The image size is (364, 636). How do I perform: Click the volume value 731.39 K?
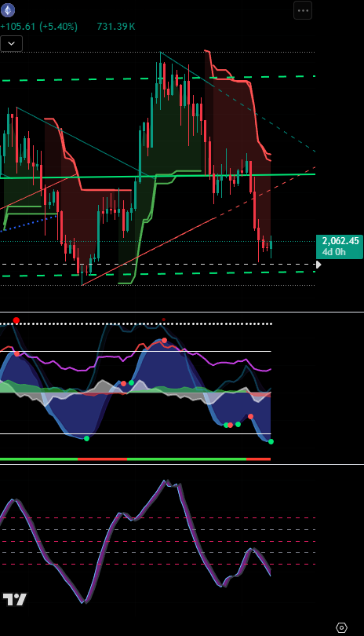pyautogui.click(x=116, y=27)
